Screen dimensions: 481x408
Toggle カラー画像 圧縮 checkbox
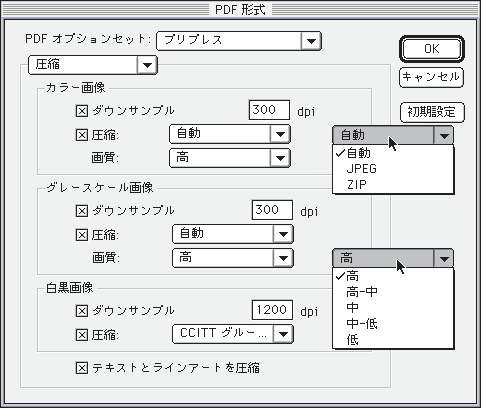(82, 135)
